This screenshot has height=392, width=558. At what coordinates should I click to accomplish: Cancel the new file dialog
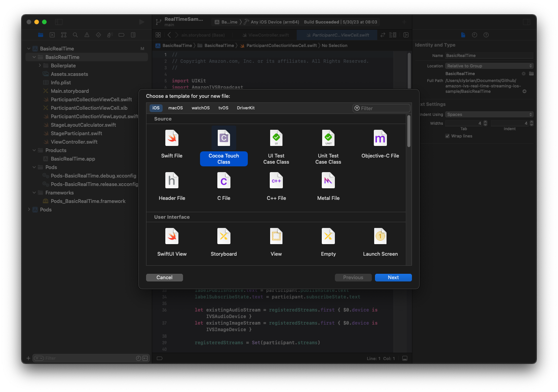click(164, 277)
